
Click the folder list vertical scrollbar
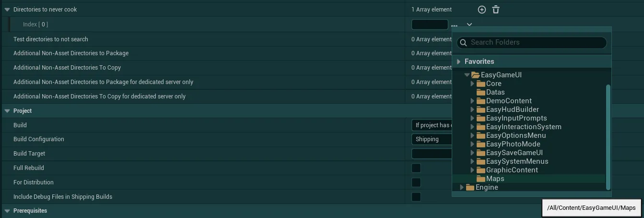click(609, 137)
